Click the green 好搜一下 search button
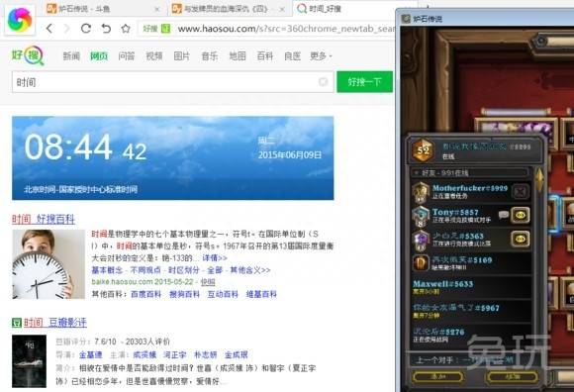 coord(364,82)
